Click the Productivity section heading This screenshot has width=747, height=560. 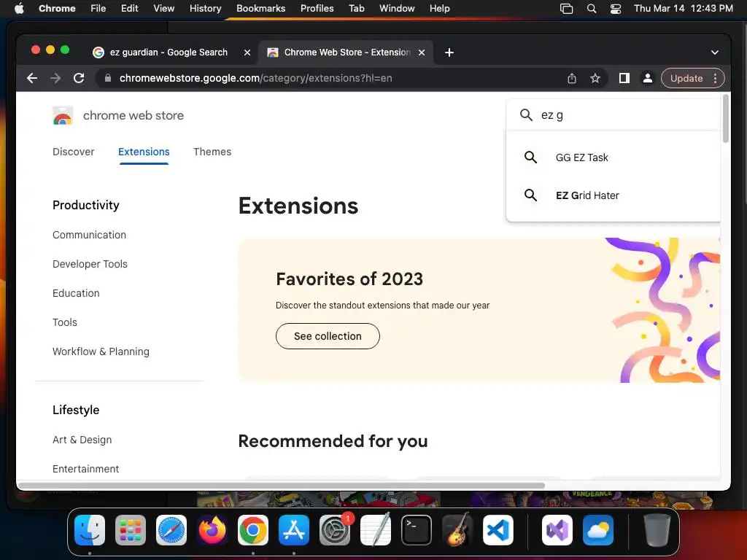click(x=86, y=205)
